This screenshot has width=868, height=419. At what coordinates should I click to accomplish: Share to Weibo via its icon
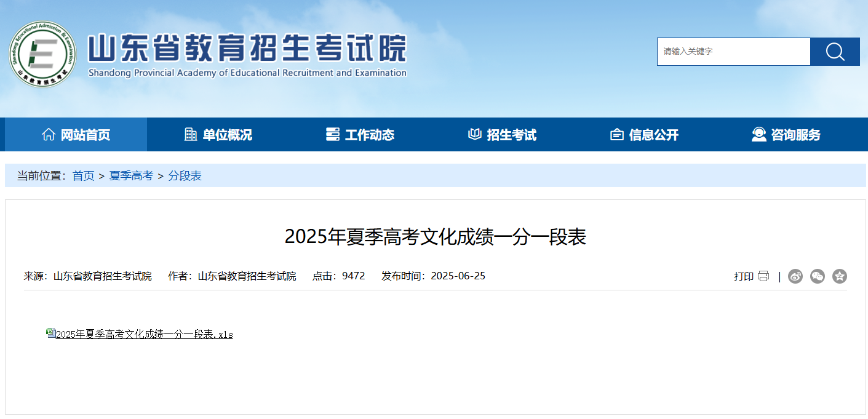(795, 276)
